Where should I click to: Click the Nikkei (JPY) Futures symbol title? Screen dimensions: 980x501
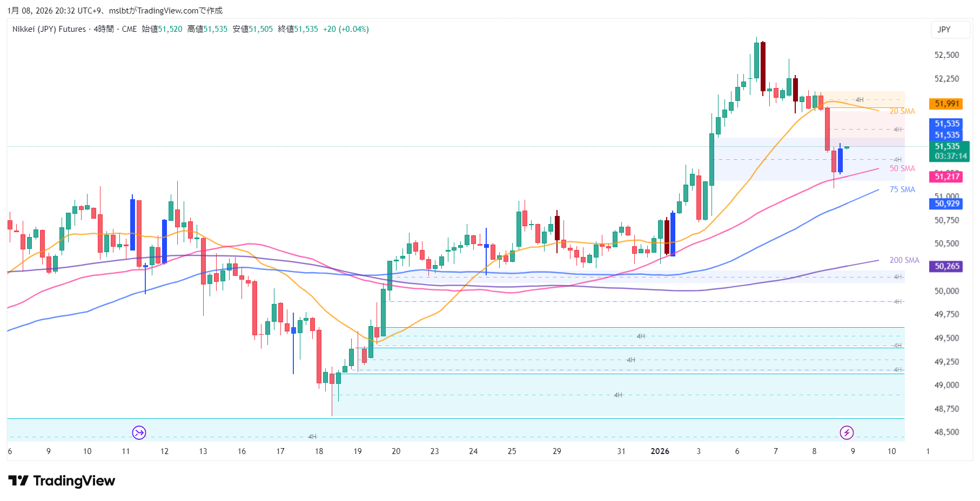[x=49, y=29]
